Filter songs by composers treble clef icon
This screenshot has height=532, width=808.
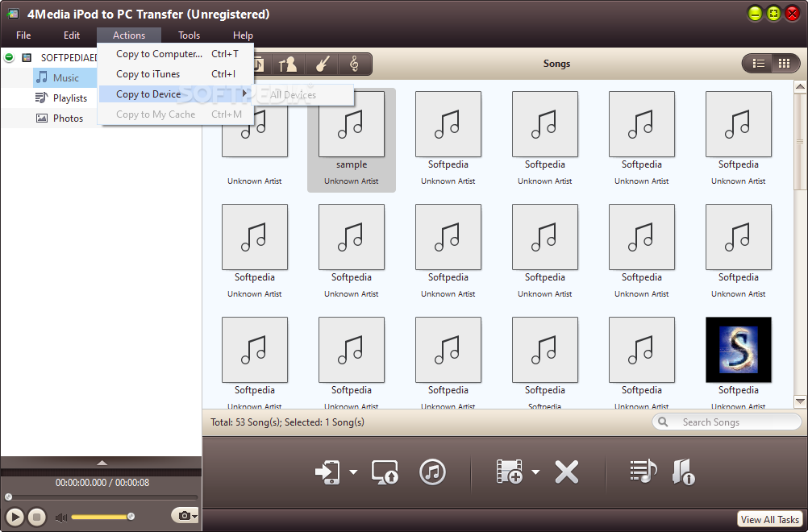(x=354, y=64)
